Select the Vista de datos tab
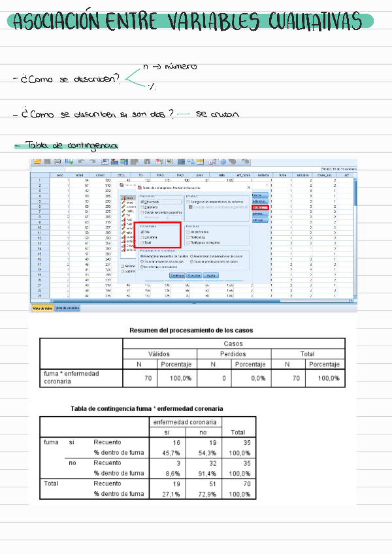392x554 pixels. coord(42,308)
